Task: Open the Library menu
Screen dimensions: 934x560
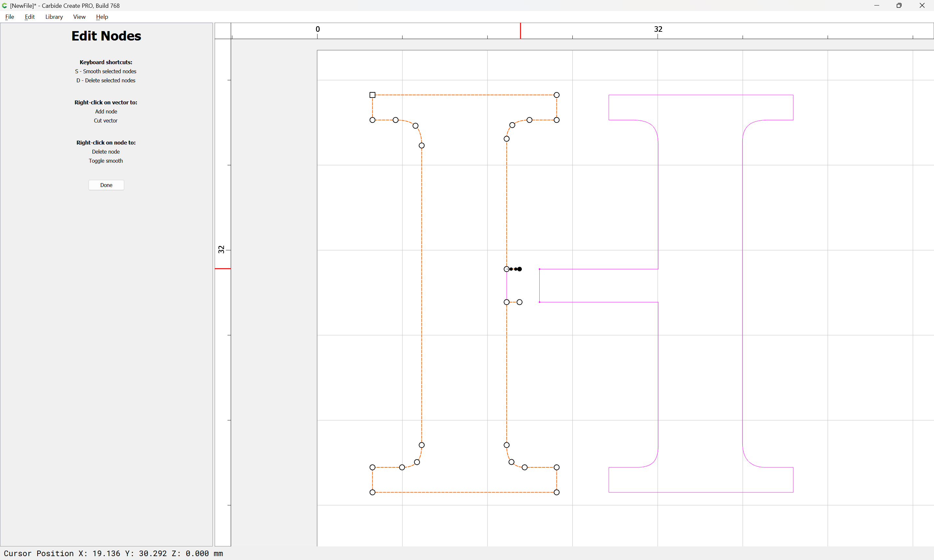Action: (x=54, y=17)
